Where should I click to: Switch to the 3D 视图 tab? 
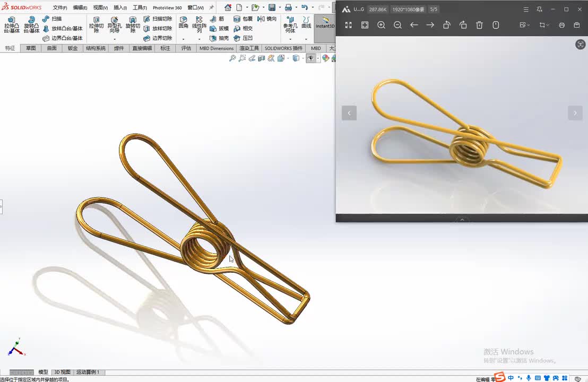(62, 372)
